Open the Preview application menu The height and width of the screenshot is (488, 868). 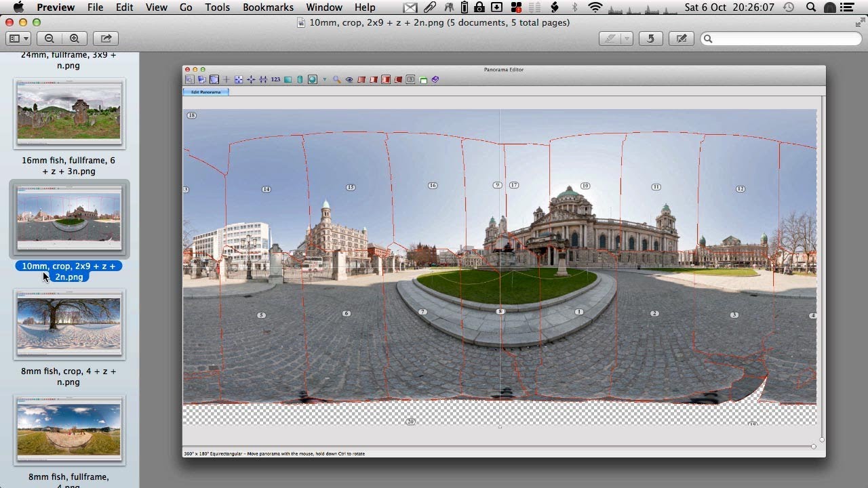56,7
